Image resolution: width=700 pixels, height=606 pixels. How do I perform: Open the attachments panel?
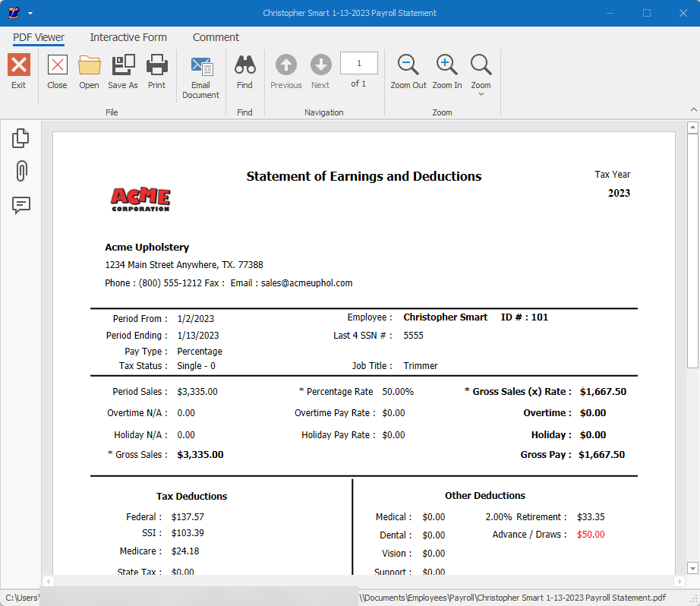point(20,172)
